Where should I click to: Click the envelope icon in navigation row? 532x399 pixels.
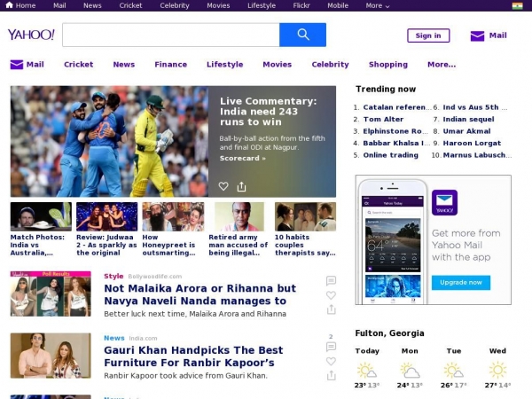17,65
